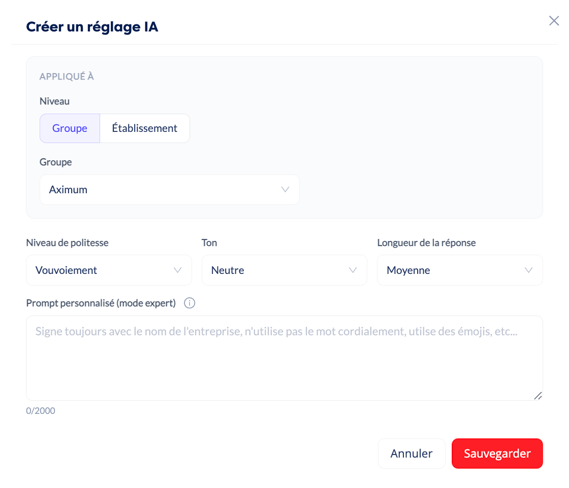
Task: Click the chevron arrow in the Vouvoiement field
Action: [177, 270]
